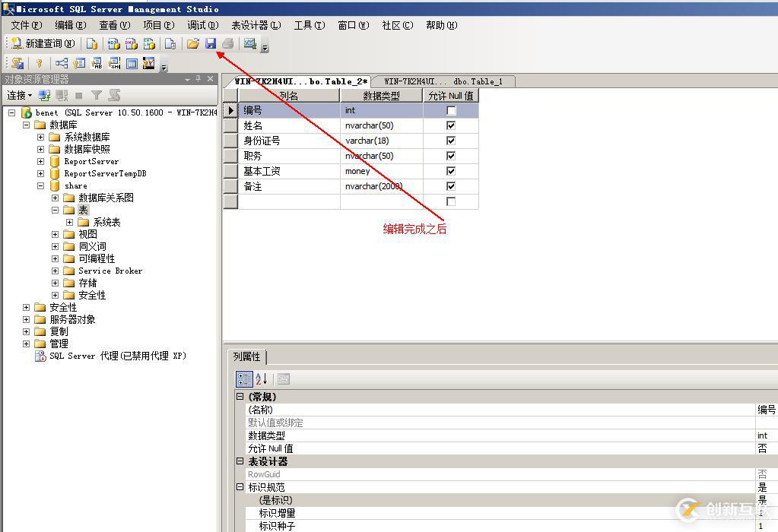
Task: Toggle 允许 Null 值 for 姓名 column
Action: (451, 125)
